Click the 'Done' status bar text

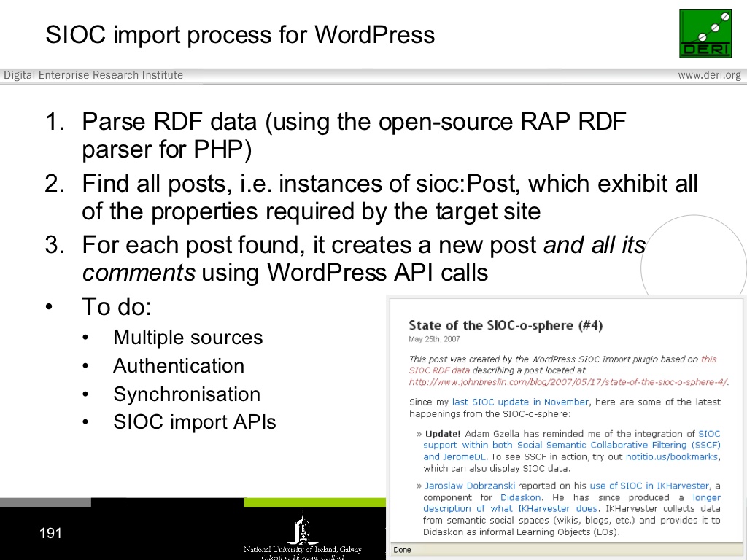(x=402, y=550)
